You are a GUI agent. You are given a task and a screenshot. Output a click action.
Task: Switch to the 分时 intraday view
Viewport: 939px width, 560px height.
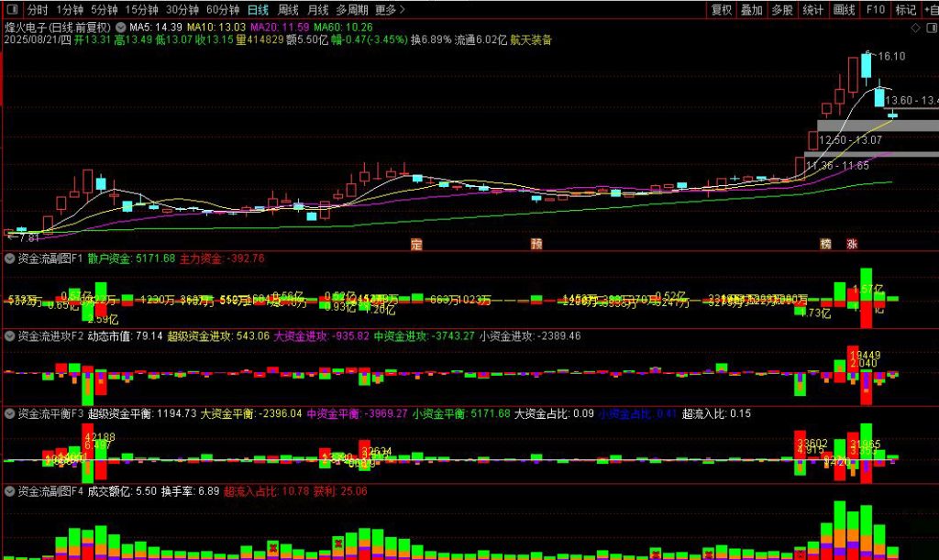click(x=37, y=9)
